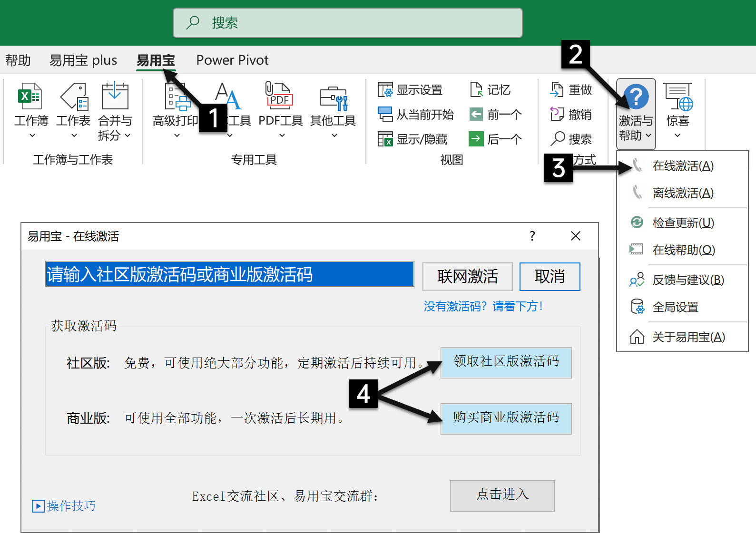Expand the 工作簿 dropdown chevron
756x533 pixels.
pyautogui.click(x=32, y=136)
